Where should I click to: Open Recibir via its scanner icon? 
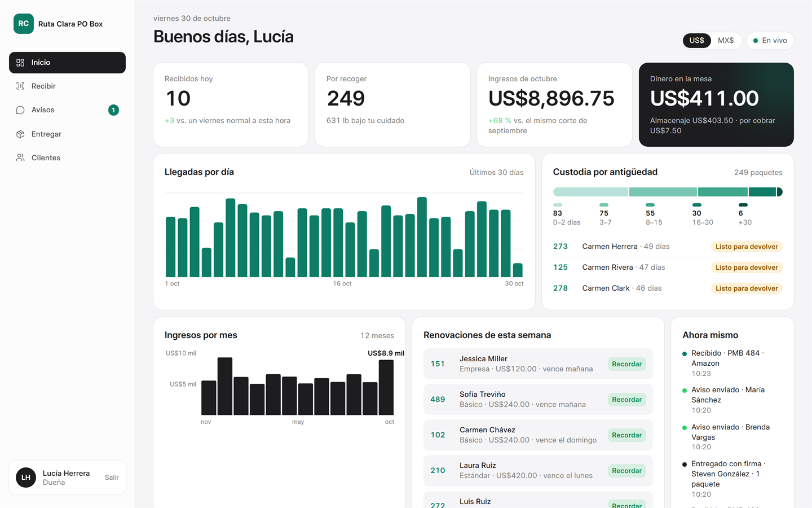[20, 86]
